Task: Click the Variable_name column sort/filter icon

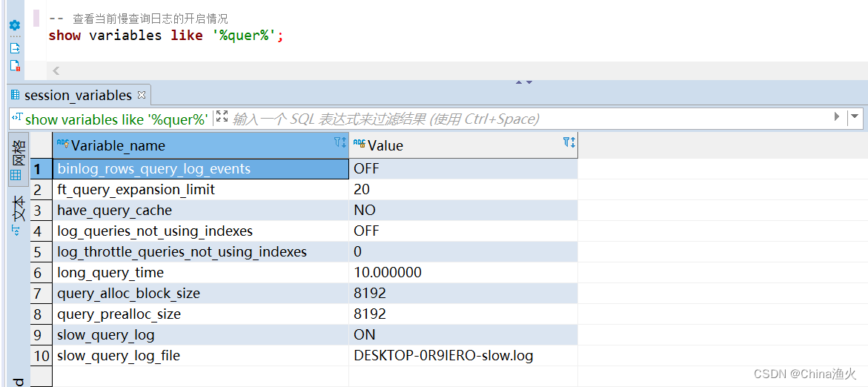Action: [340, 142]
